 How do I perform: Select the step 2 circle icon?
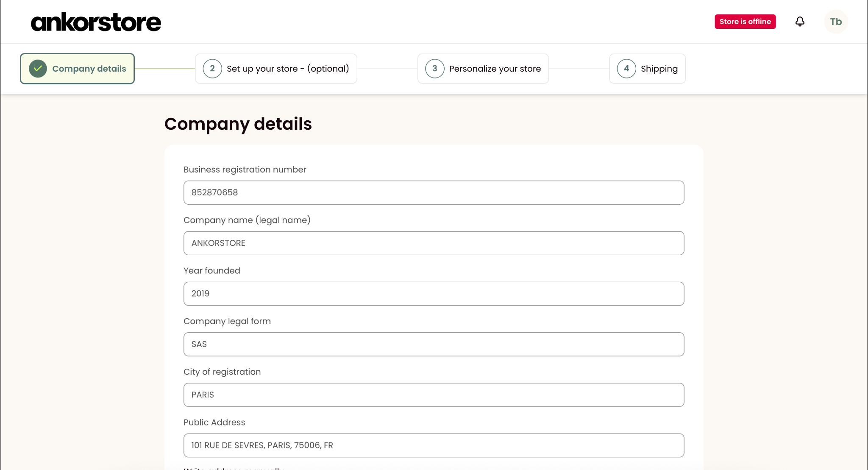click(212, 69)
